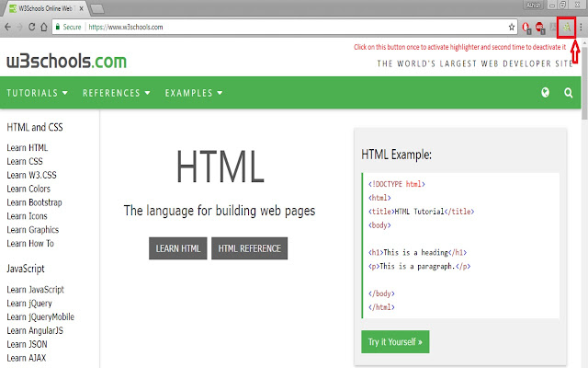Screen dimensions: 588x368
Task: Click the <p>This is a paragraph.</p> line
Action: click(x=419, y=266)
